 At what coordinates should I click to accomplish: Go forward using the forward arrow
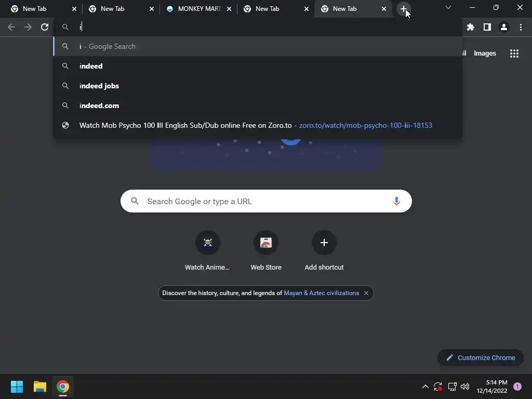coord(28,27)
